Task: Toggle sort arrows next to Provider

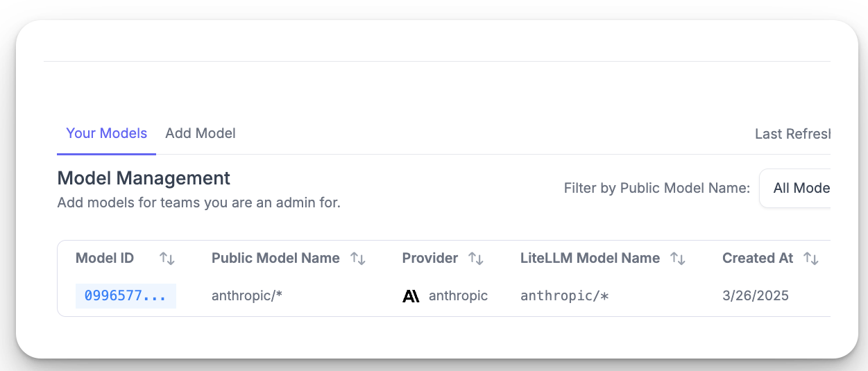Action: pos(475,259)
